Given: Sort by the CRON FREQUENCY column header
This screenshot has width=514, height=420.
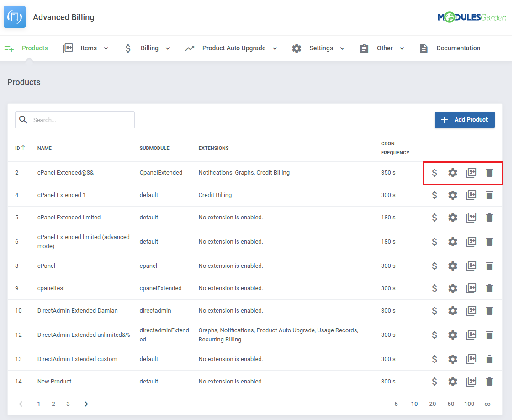Looking at the screenshot, I should pyautogui.click(x=395, y=148).
